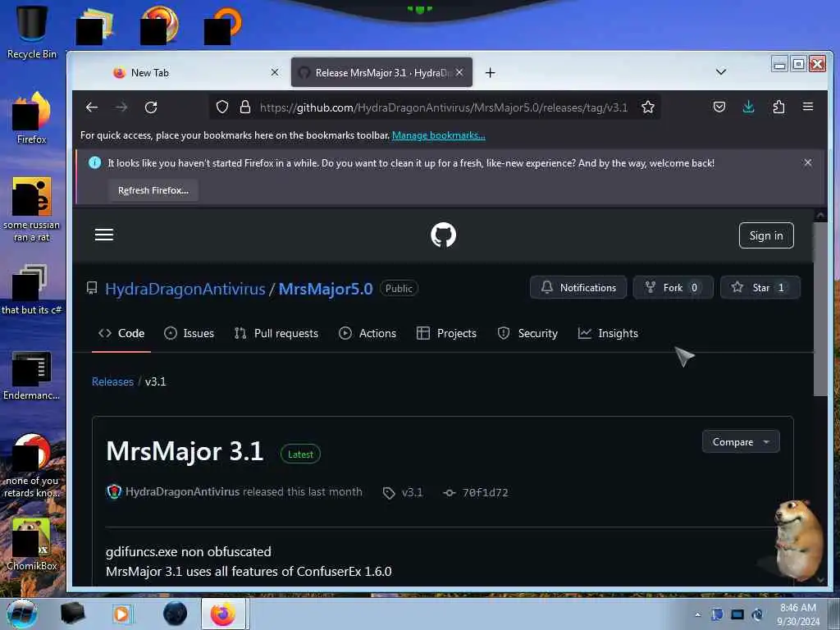Screen dimensions: 840x630
Task: Open commit 70f1d72 link
Action: [477, 492]
